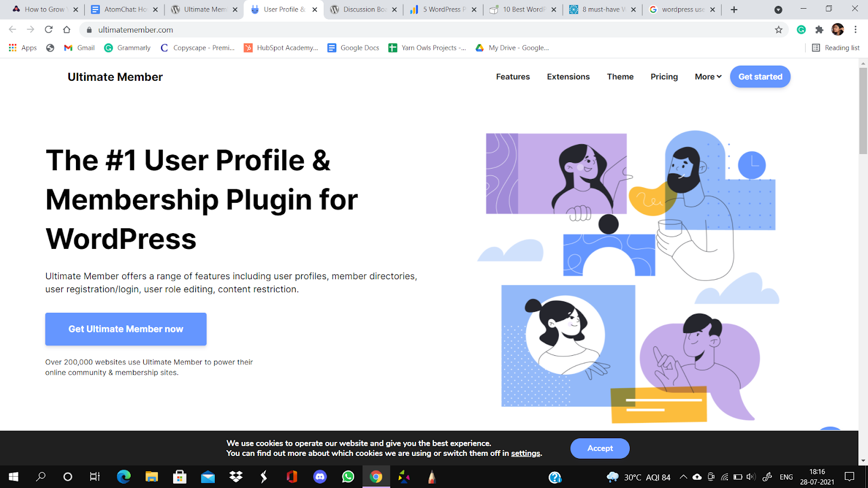Open Dropbox from the taskbar

[236, 477]
